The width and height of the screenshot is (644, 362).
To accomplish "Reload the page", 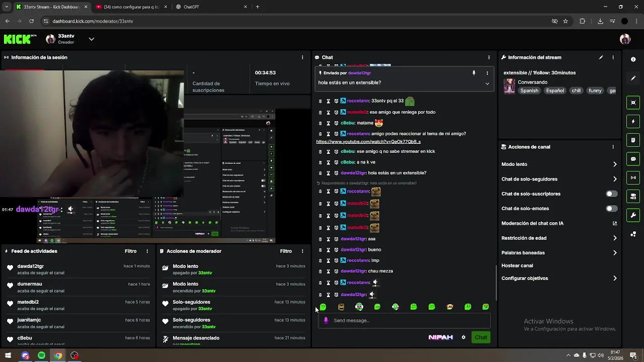I will pyautogui.click(x=31, y=21).
